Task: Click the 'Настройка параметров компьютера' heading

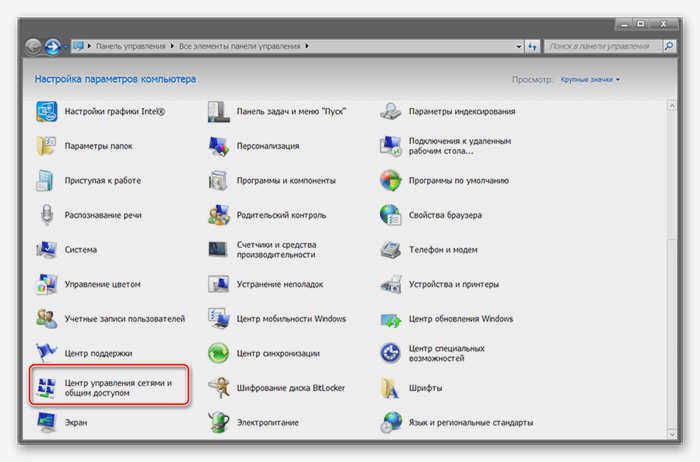Action: point(115,79)
